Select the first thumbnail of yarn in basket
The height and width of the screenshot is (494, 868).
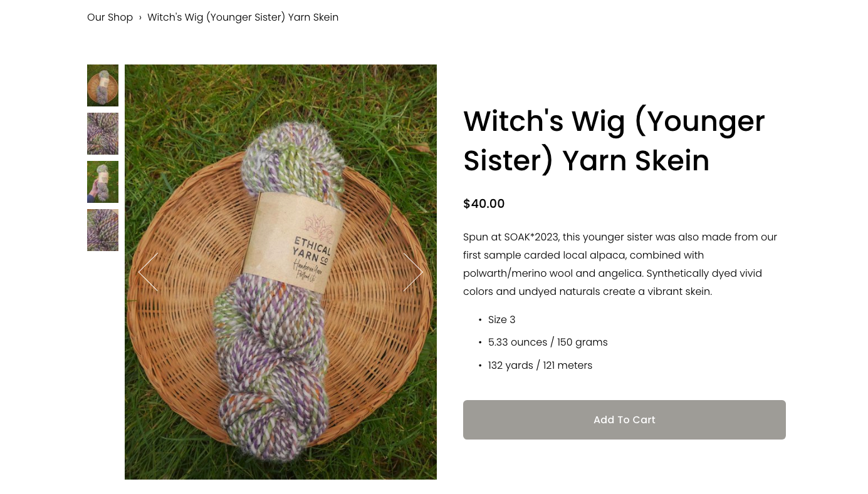[103, 85]
